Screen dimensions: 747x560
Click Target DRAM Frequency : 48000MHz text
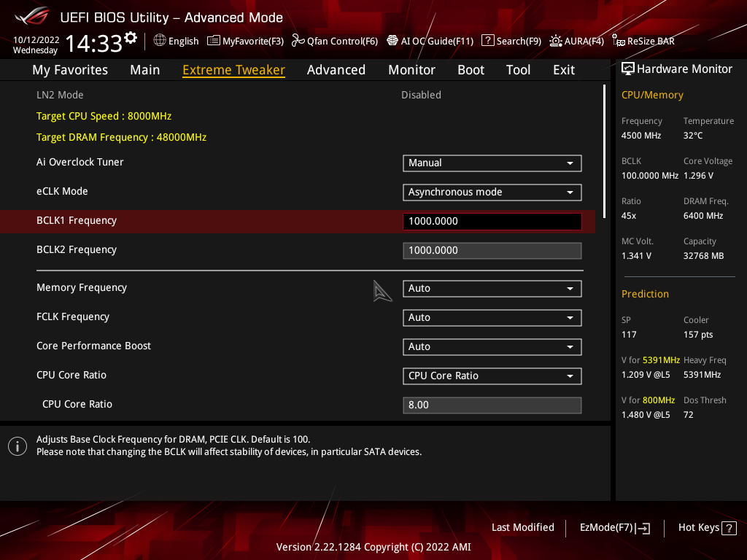point(122,137)
